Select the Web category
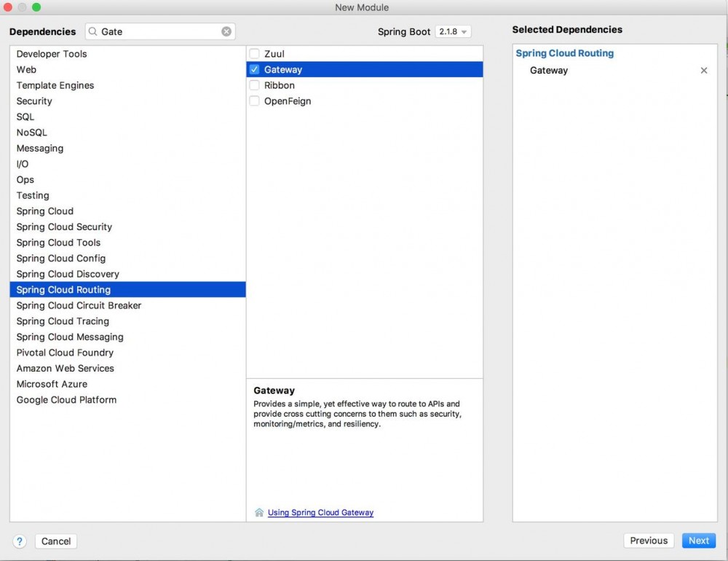The height and width of the screenshot is (561, 728). (127, 70)
